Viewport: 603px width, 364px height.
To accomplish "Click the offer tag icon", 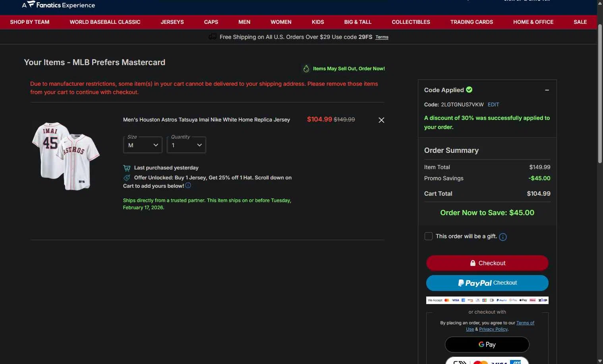I will click(127, 178).
